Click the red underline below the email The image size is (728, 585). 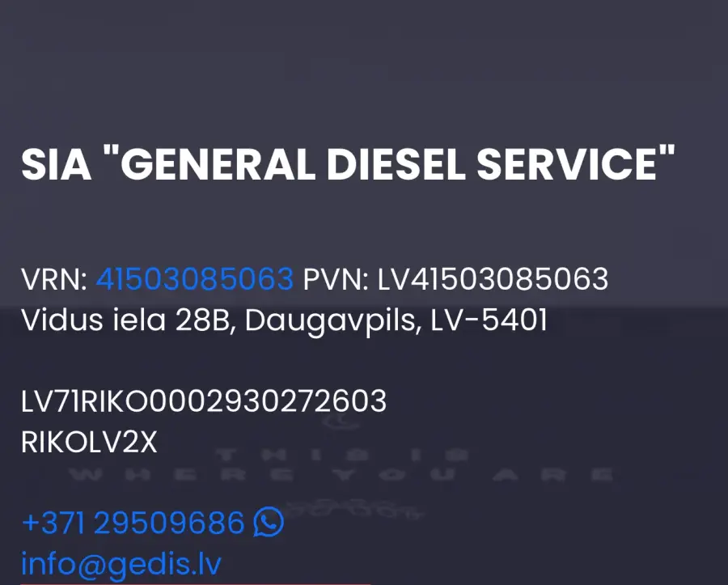tap(196, 583)
